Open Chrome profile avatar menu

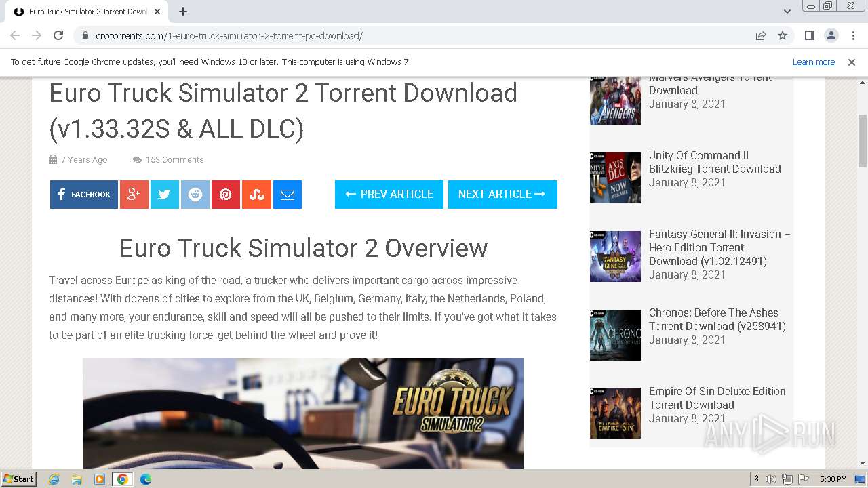(831, 35)
